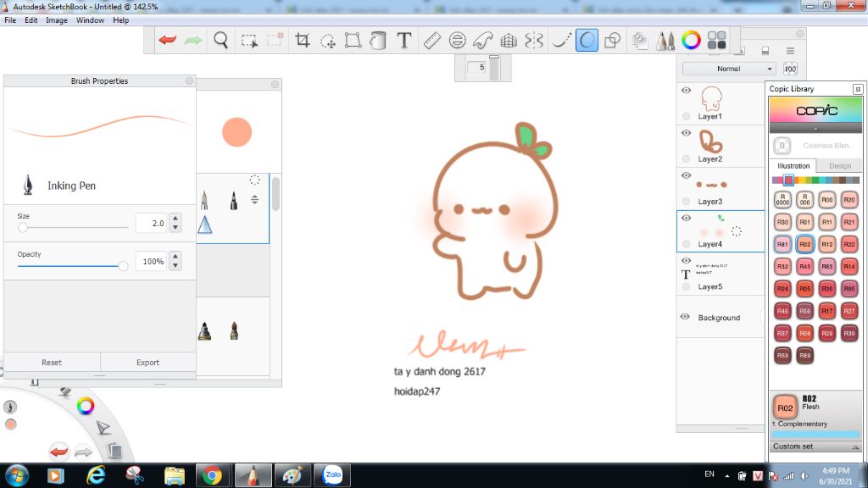Toggle Background layer visibility eye
The width and height of the screenshot is (868, 488).
[x=685, y=317]
